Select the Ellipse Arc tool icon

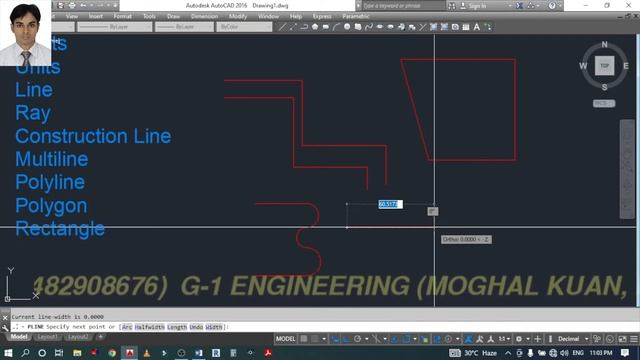click(x=391, y=27)
